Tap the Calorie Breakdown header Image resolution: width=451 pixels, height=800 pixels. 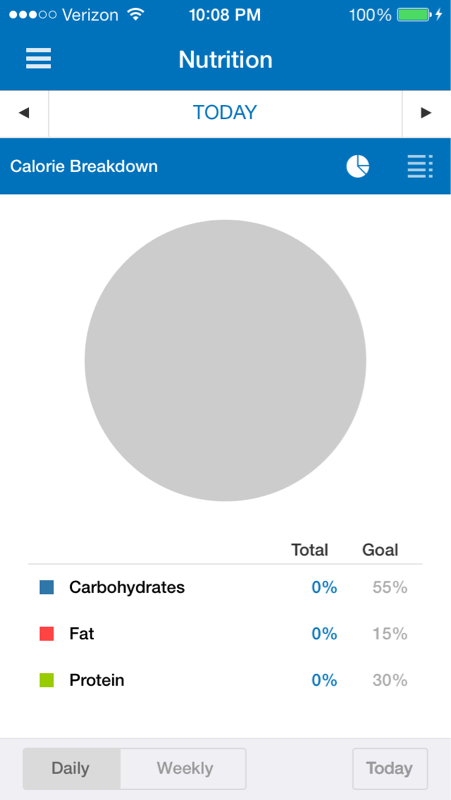84,166
